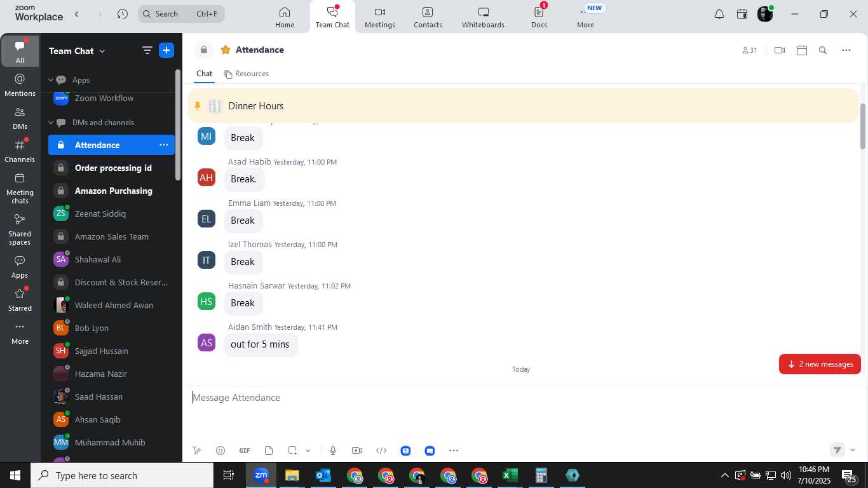Open the More menu in top bar
This screenshot has height=488, width=868.
[x=585, y=17]
